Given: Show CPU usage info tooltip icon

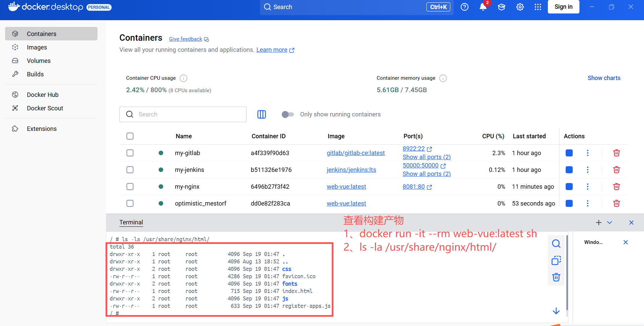Looking at the screenshot, I should click(x=183, y=78).
